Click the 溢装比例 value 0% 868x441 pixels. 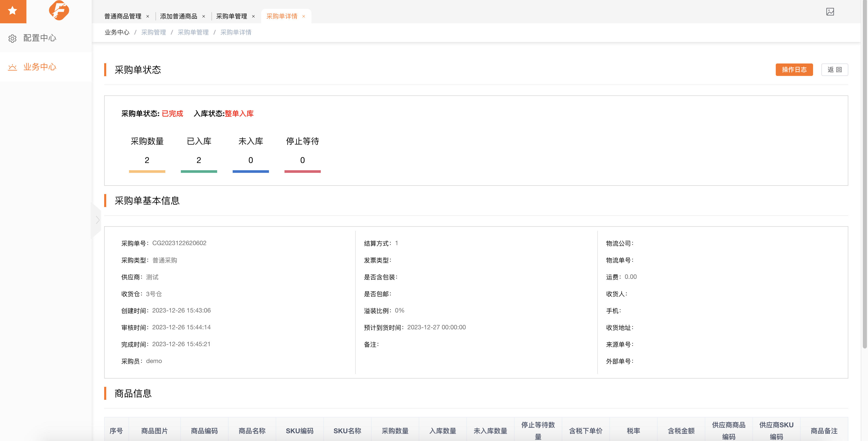399,311
